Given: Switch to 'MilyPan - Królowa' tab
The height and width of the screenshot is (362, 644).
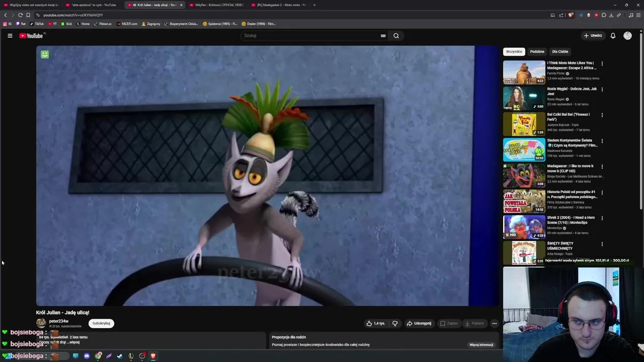Looking at the screenshot, I should click(216, 5).
